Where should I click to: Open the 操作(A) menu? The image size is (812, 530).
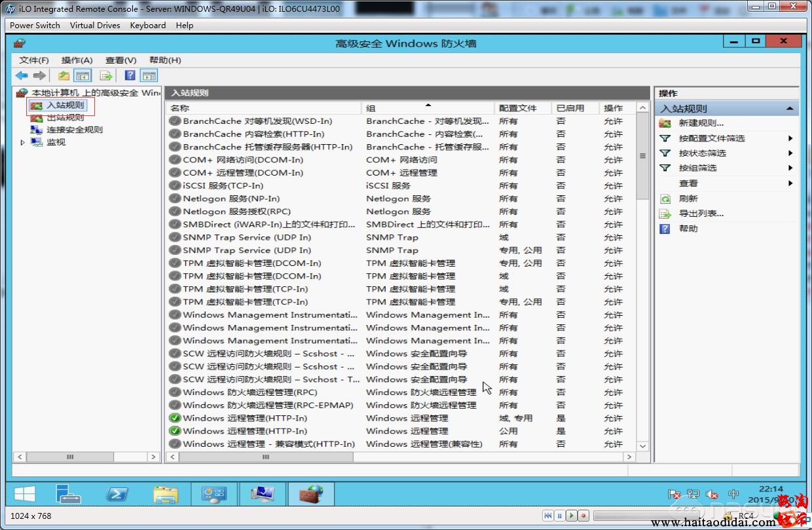(x=77, y=60)
